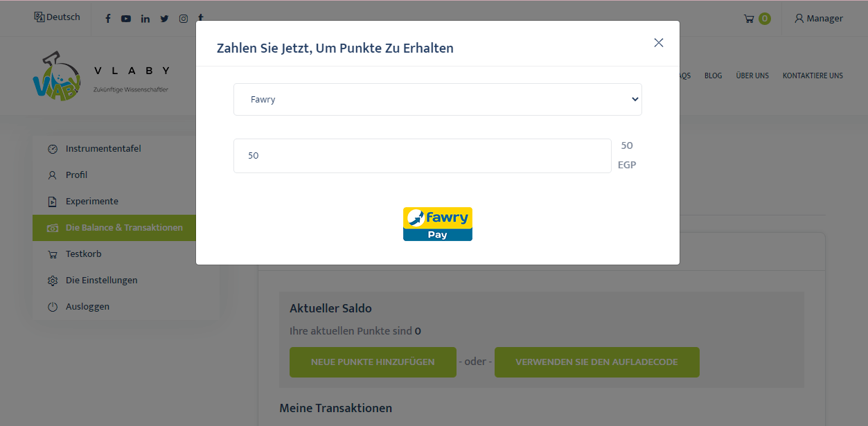This screenshot has height=426, width=868.
Task: Click the Vlaby logo
Action: (x=57, y=76)
